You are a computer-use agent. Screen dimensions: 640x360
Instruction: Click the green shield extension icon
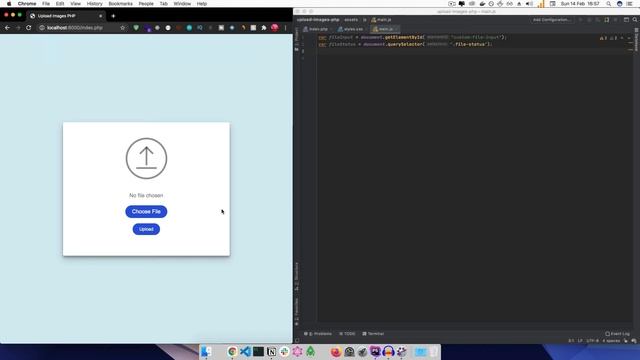click(x=136, y=28)
